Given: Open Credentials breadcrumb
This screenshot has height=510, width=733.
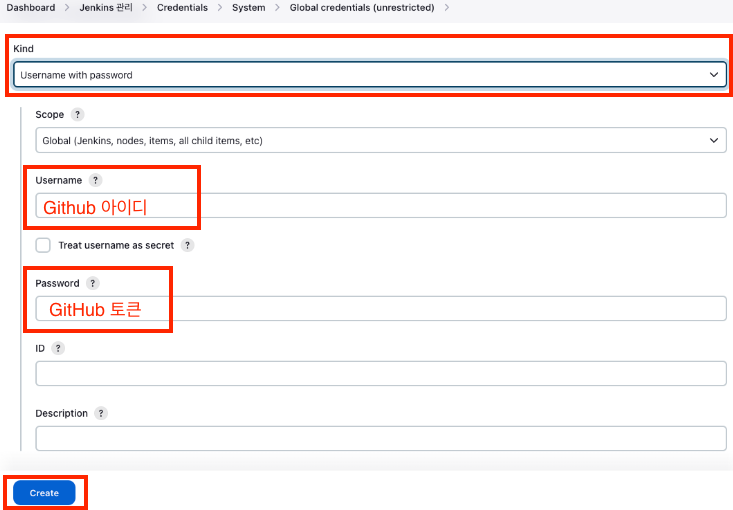Looking at the screenshot, I should (x=182, y=7).
